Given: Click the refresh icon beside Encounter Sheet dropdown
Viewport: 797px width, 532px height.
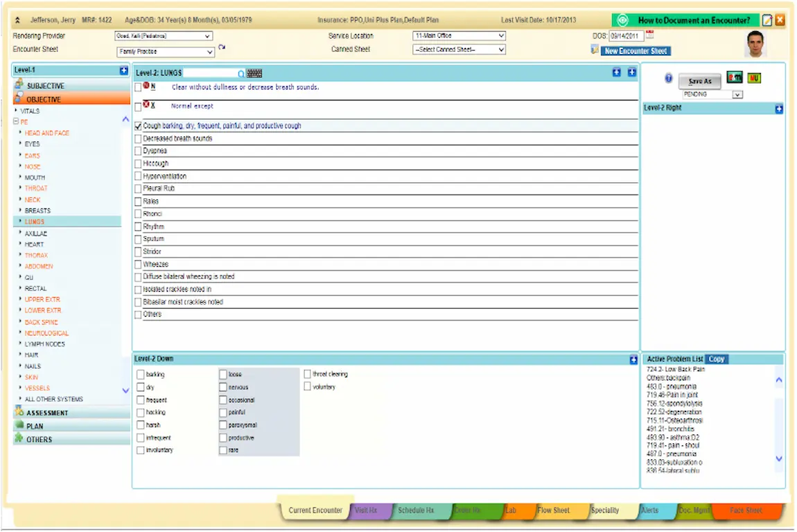Looking at the screenshot, I should click(x=220, y=45).
